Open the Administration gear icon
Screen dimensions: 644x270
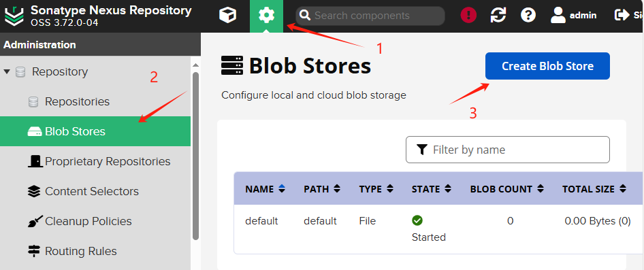(266, 16)
